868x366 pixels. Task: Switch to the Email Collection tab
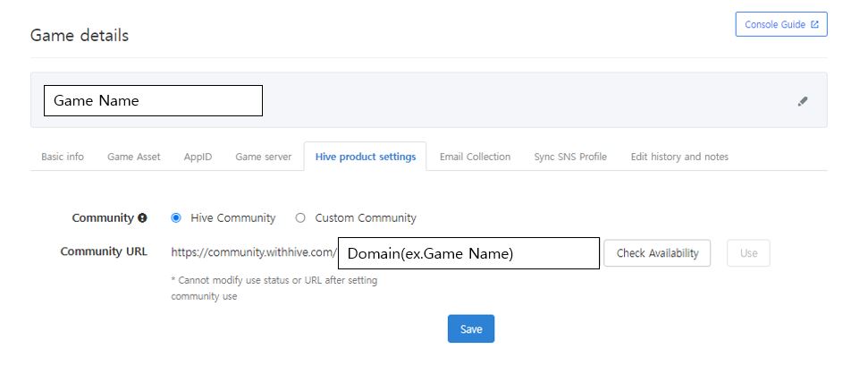click(475, 157)
